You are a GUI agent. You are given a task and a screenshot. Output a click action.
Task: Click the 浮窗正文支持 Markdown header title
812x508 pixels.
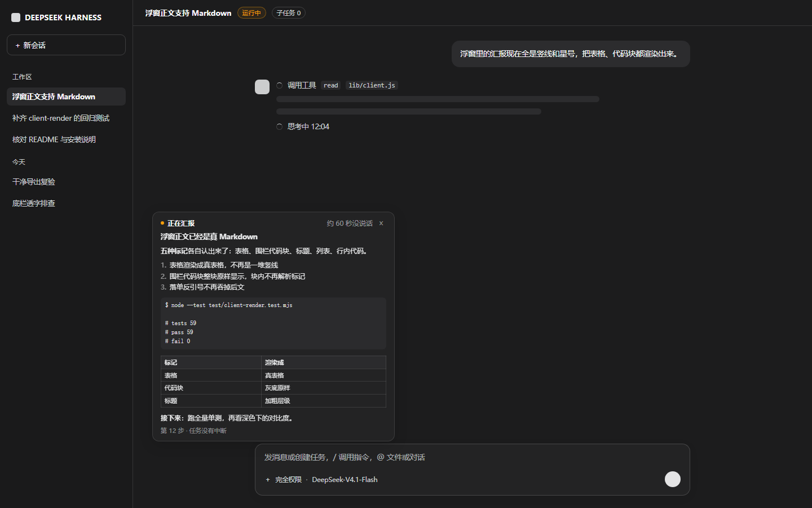188,13
